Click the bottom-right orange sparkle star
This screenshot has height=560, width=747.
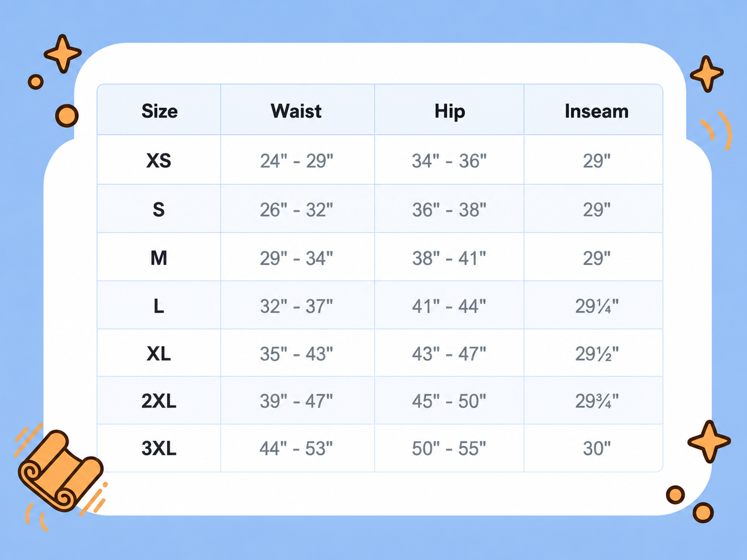coord(709,441)
